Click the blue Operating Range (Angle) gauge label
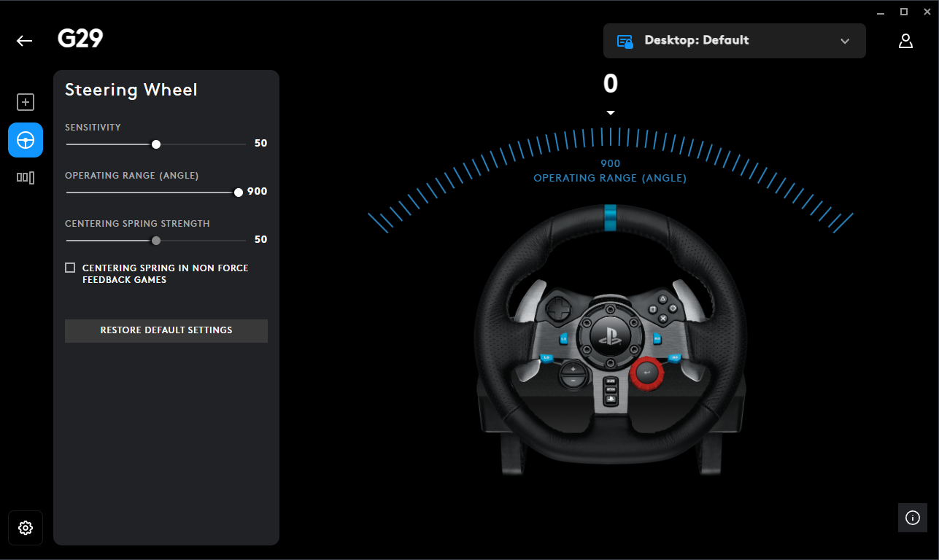Viewport: 939px width, 560px height. [610, 178]
